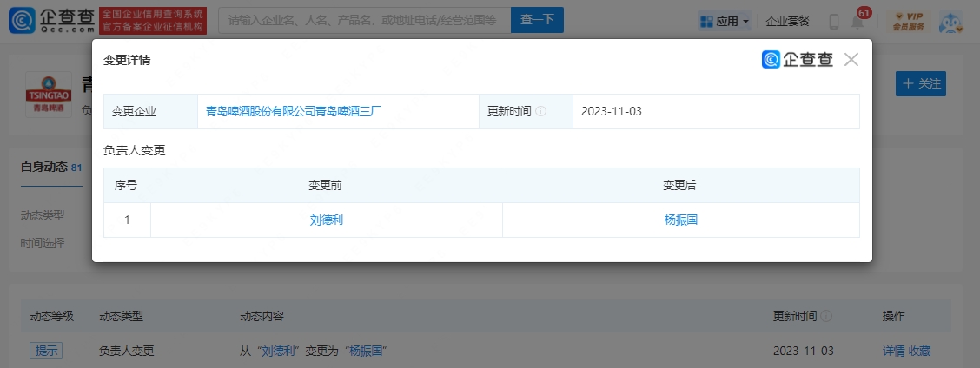The width and height of the screenshot is (980, 368).
Task: Click the 提示 level tag in the list row
Action: [46, 352]
